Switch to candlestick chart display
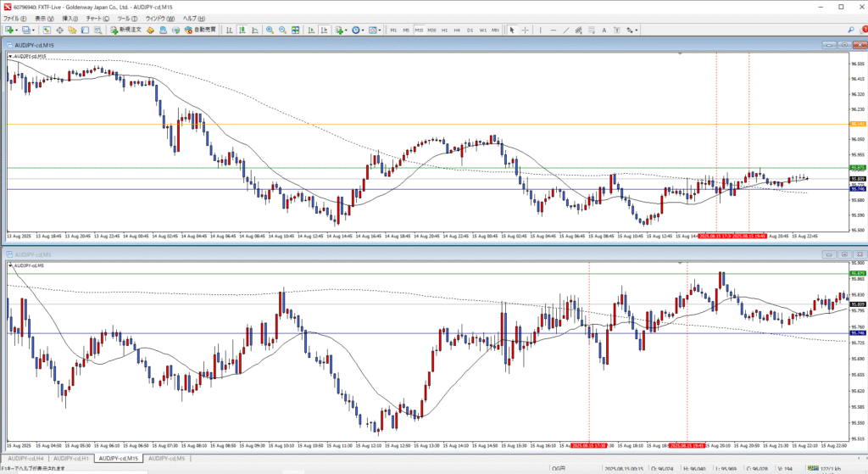The width and height of the screenshot is (868, 474). [242, 30]
